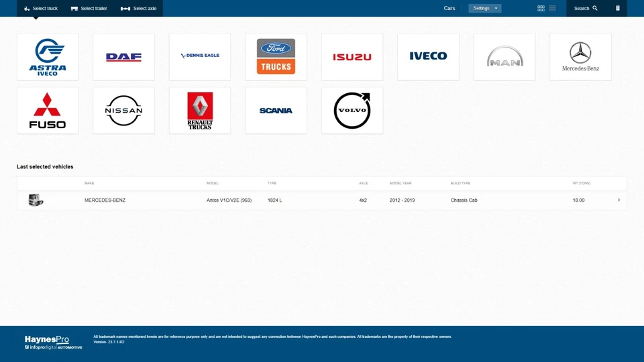Click the Antos V1C/V2E (963) model cell
Viewport: 644px width, 362px height.
(229, 200)
